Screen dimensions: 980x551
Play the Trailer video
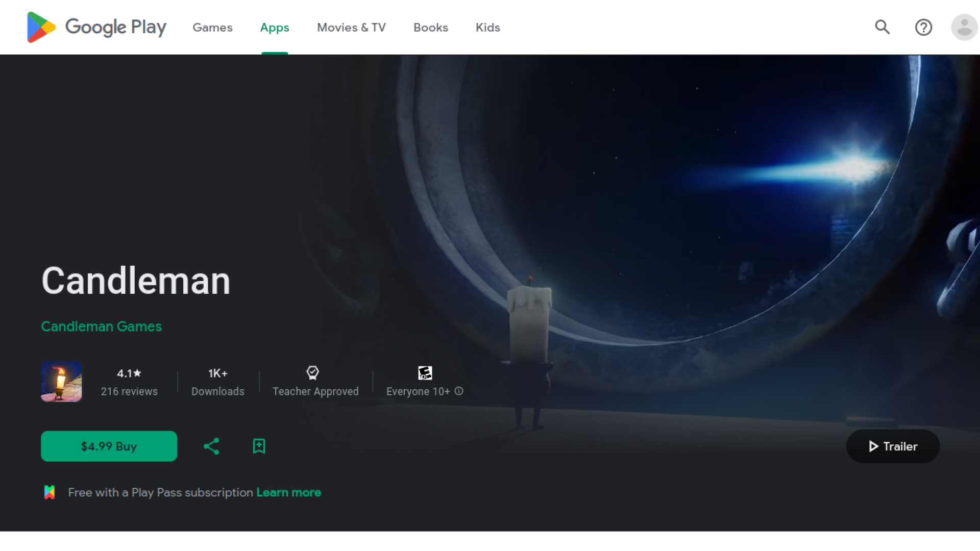(893, 446)
